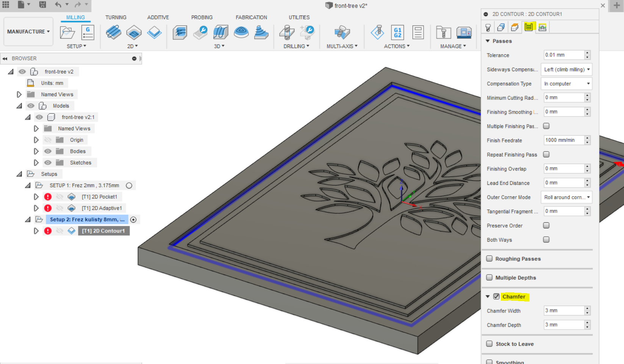This screenshot has height=364, width=624.
Task: Open the Heights tab in the contour dialog
Action: [514, 27]
